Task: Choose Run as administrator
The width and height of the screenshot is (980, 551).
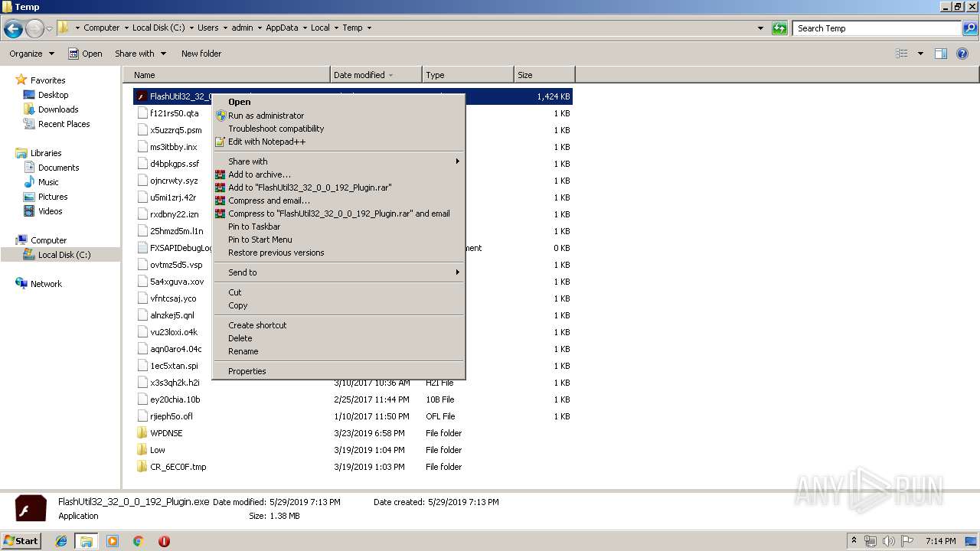Action: pyautogui.click(x=338, y=116)
